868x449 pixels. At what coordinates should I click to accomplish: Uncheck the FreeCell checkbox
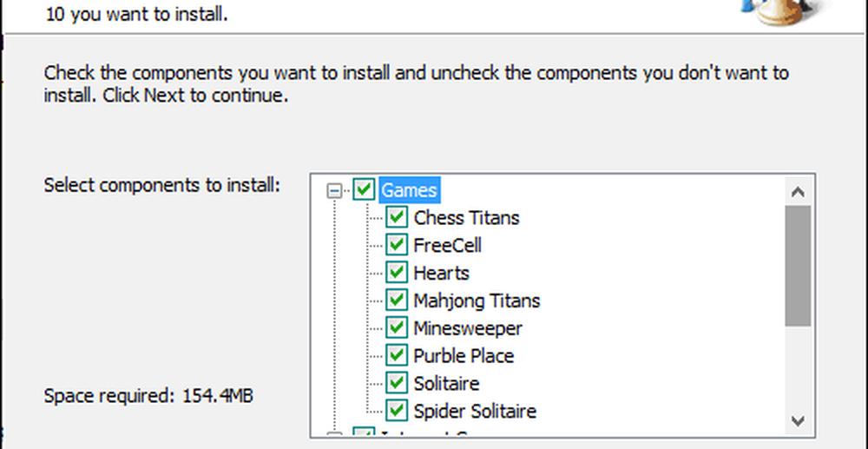pyautogui.click(x=397, y=245)
